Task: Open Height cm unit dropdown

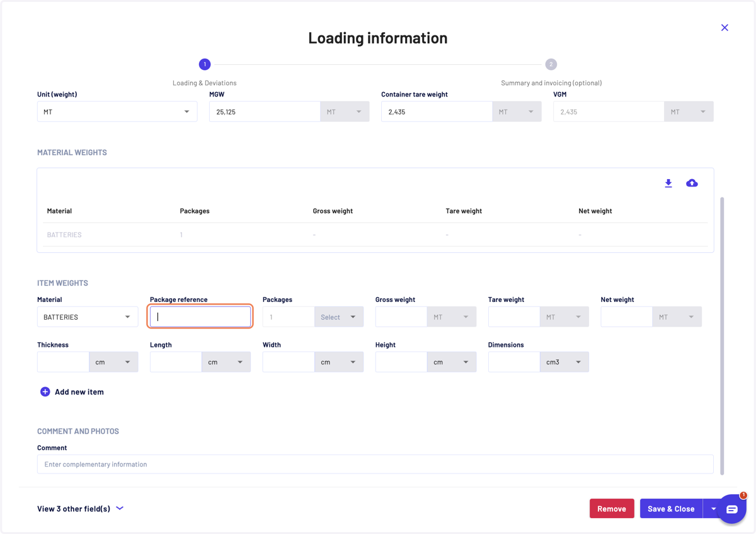Action: [452, 362]
